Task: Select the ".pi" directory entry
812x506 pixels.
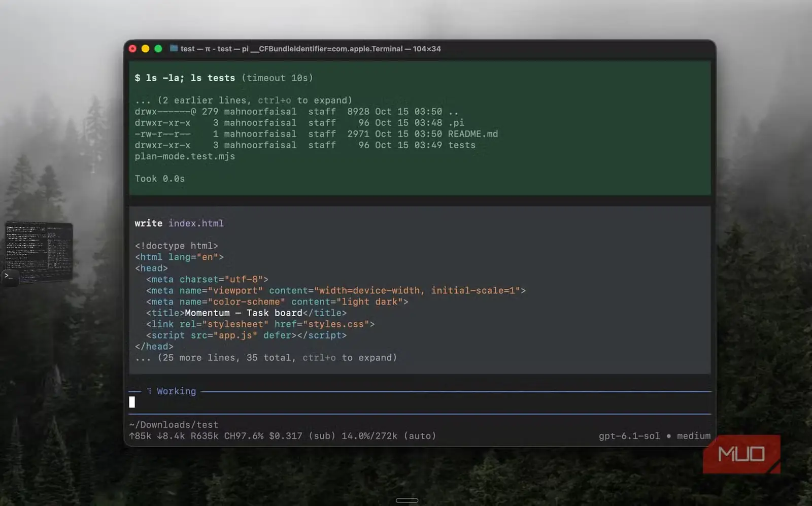Action: click(456, 123)
